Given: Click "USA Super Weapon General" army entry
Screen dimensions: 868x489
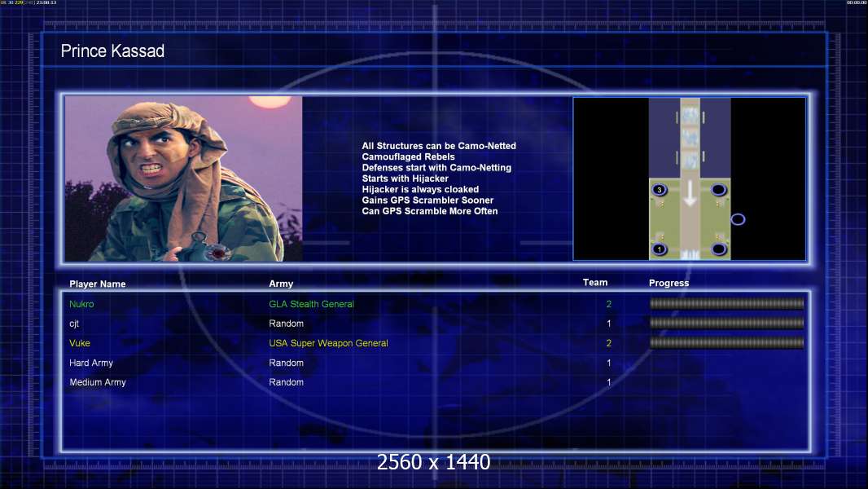Looking at the screenshot, I should click(328, 343).
